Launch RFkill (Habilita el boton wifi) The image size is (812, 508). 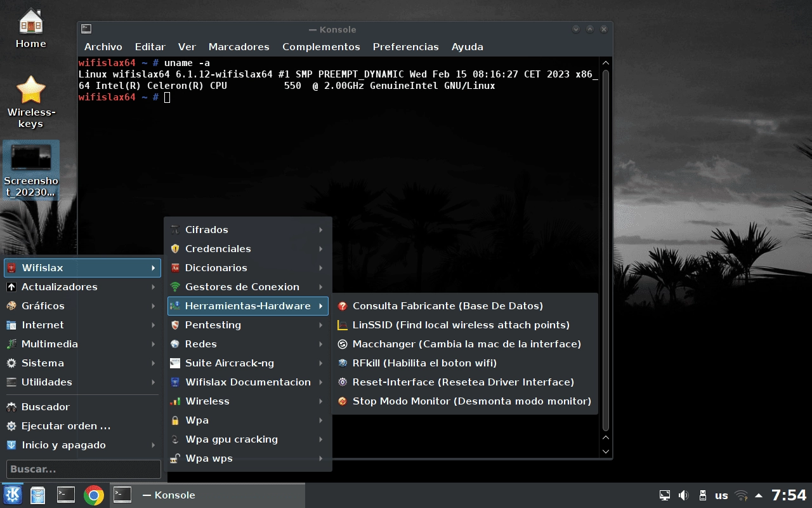point(465,363)
